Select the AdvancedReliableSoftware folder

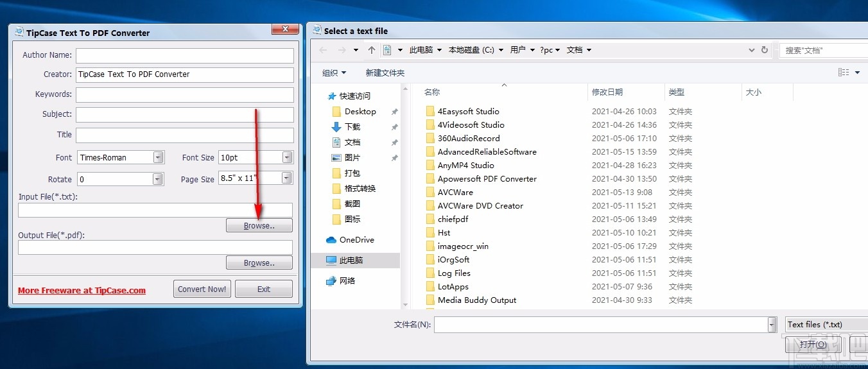coord(481,152)
